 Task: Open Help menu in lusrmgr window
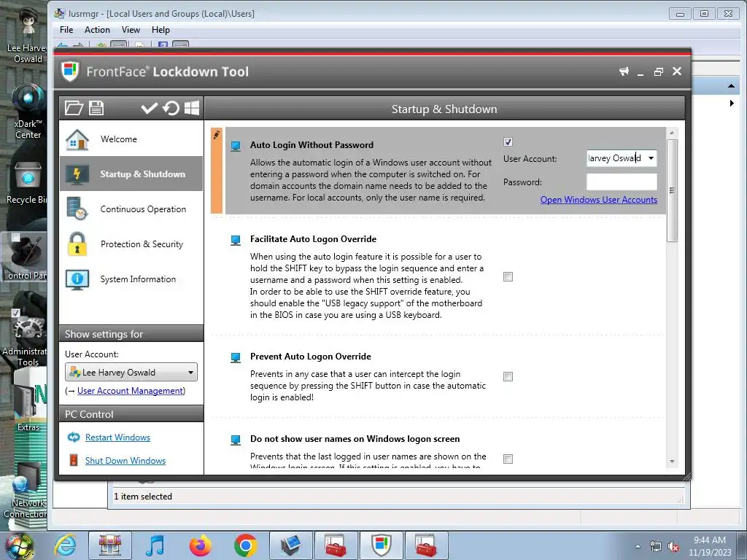[160, 29]
